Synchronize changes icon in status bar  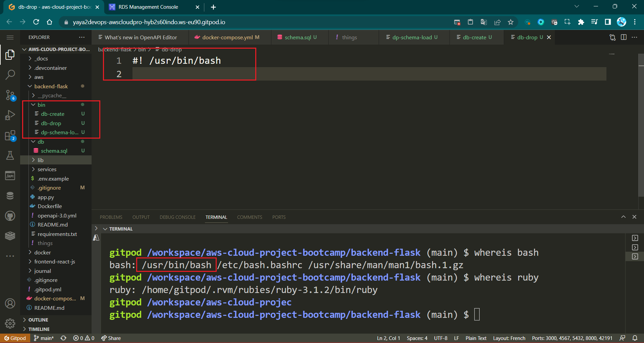tap(63, 338)
